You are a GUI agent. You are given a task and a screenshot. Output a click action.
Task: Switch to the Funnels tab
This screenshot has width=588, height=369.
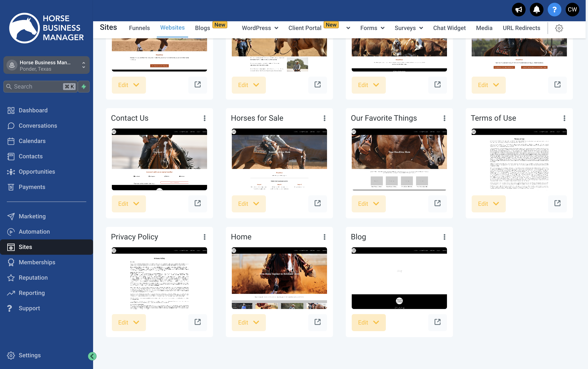139,28
